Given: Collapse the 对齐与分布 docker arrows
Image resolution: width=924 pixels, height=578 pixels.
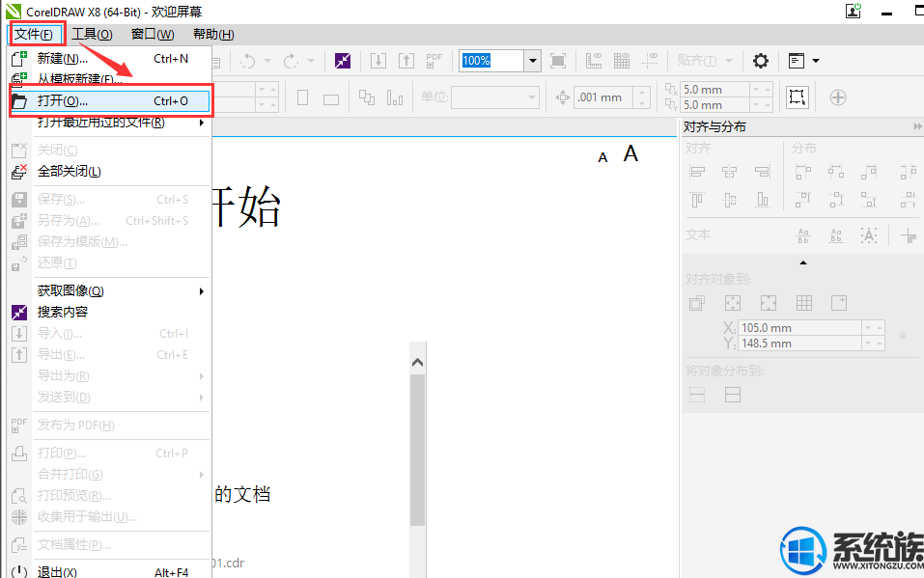Looking at the screenshot, I should pos(917,126).
